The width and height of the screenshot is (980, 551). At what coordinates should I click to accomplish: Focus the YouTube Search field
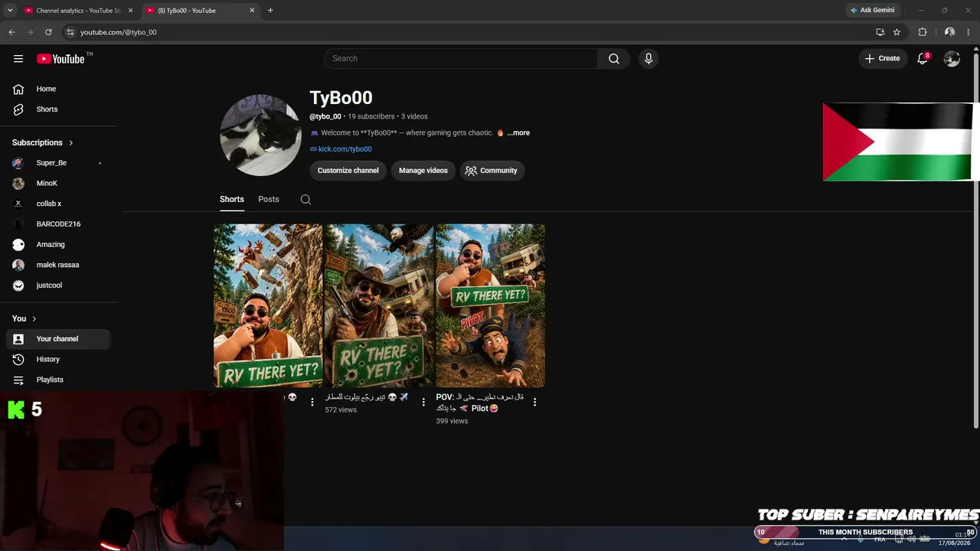click(461, 59)
